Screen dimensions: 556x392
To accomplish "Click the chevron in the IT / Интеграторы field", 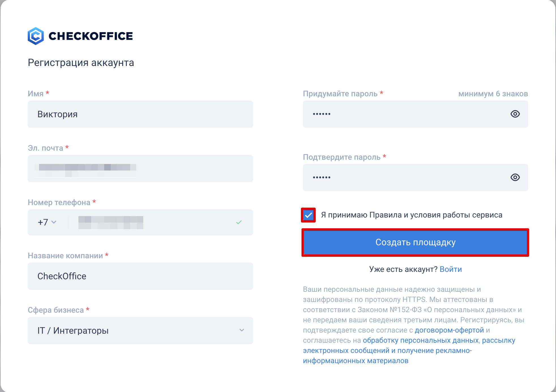I will coord(241,330).
